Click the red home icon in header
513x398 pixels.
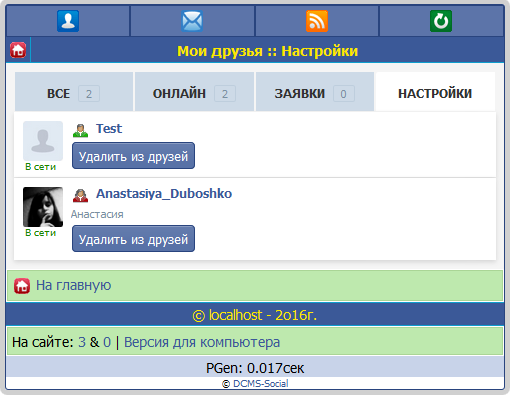18,50
